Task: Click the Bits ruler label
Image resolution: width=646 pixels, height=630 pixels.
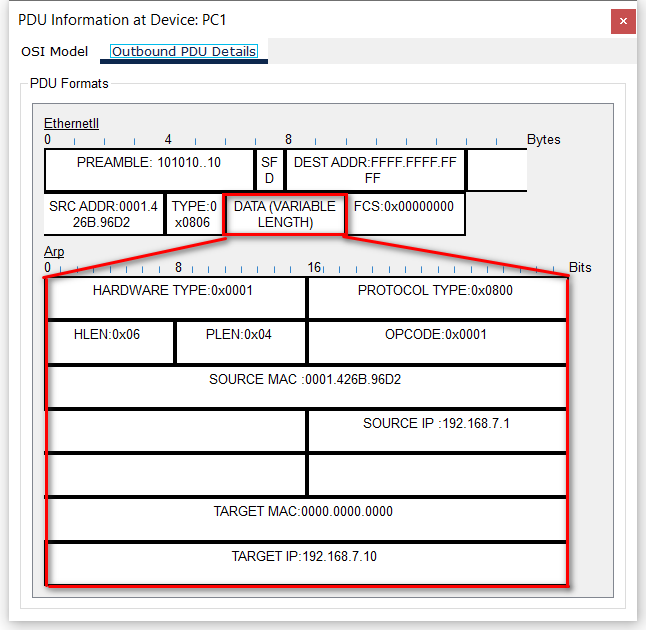Action: pyautogui.click(x=580, y=267)
